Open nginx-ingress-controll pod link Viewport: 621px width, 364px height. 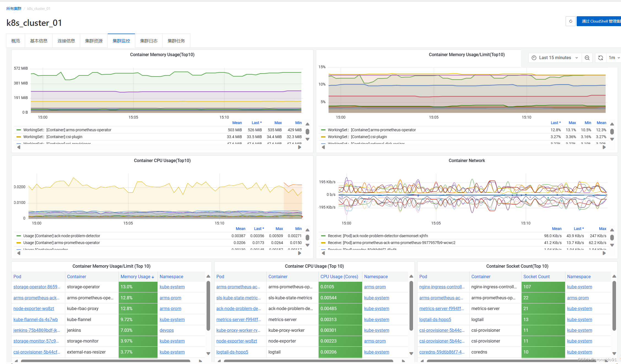pos(442,287)
